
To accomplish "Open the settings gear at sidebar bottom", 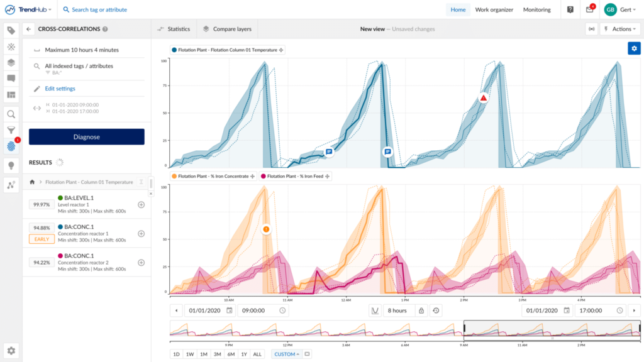I will tap(11, 351).
